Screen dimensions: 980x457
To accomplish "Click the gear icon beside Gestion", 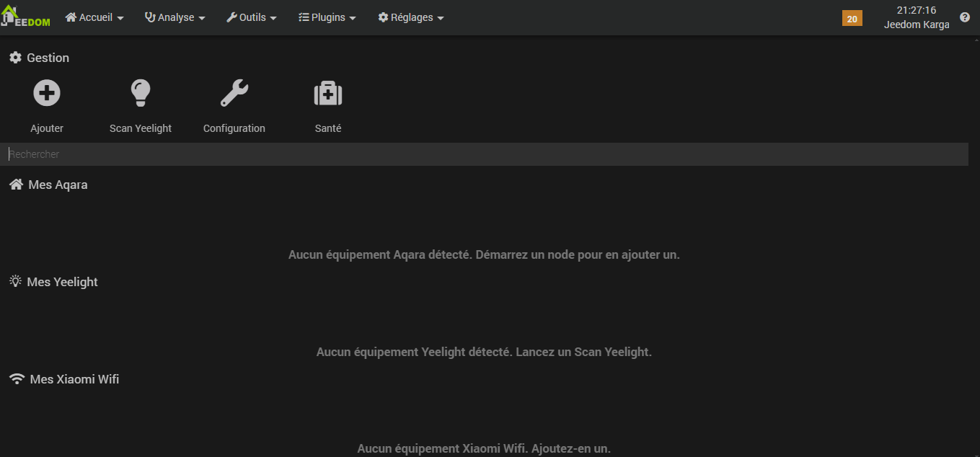I will point(15,58).
